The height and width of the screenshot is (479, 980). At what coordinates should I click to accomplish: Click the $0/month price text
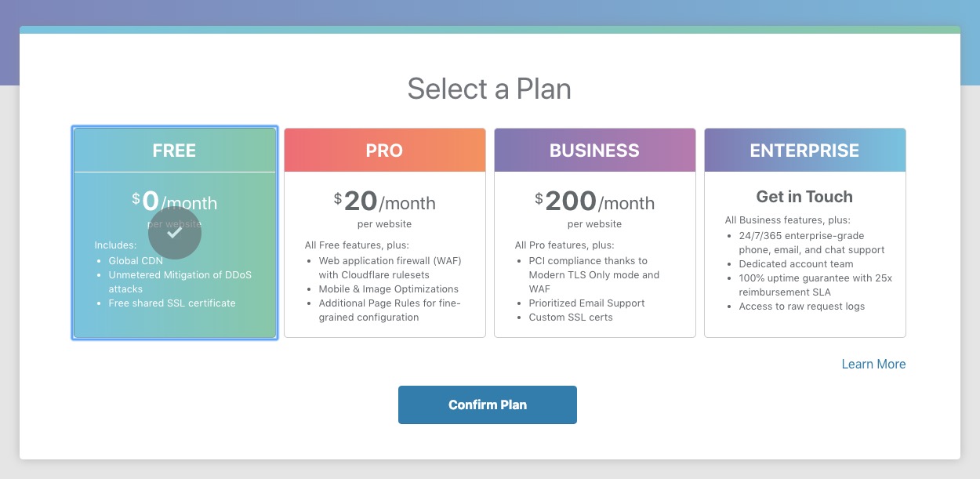pyautogui.click(x=174, y=201)
